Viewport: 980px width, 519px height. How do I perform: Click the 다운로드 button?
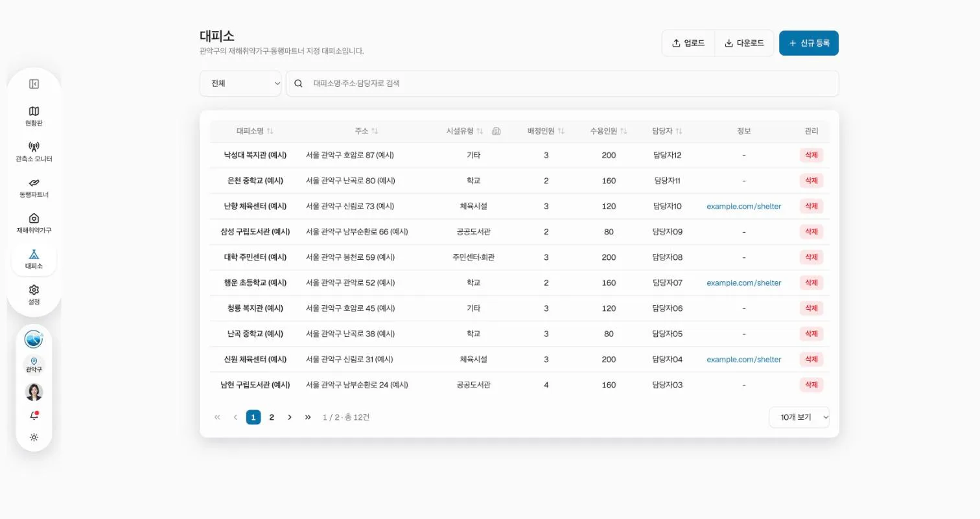pyautogui.click(x=744, y=43)
